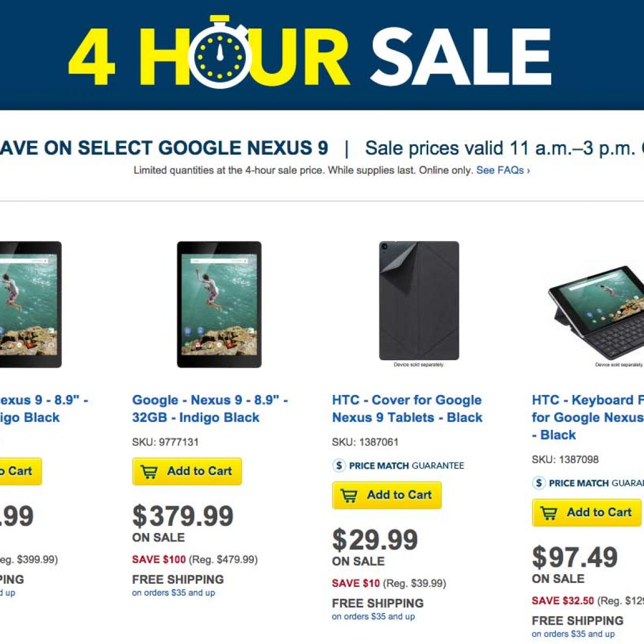Viewport: 644px width, 644px height.
Task: Click Price Match Guarantee for the HTC Cover
Action: point(406,466)
